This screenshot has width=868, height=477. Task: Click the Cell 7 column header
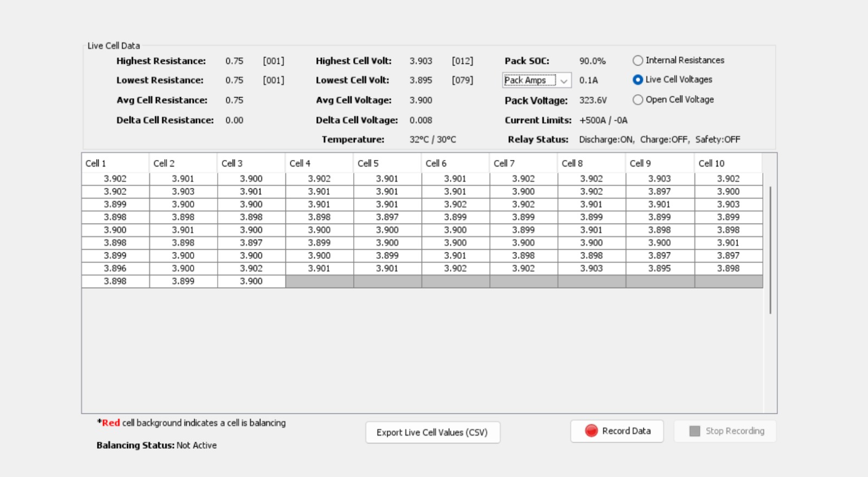point(523,163)
